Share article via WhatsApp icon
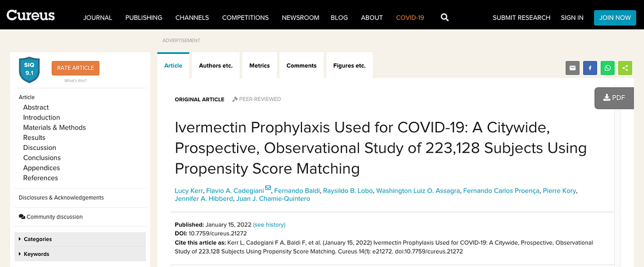The height and width of the screenshot is (267, 644). (x=608, y=68)
